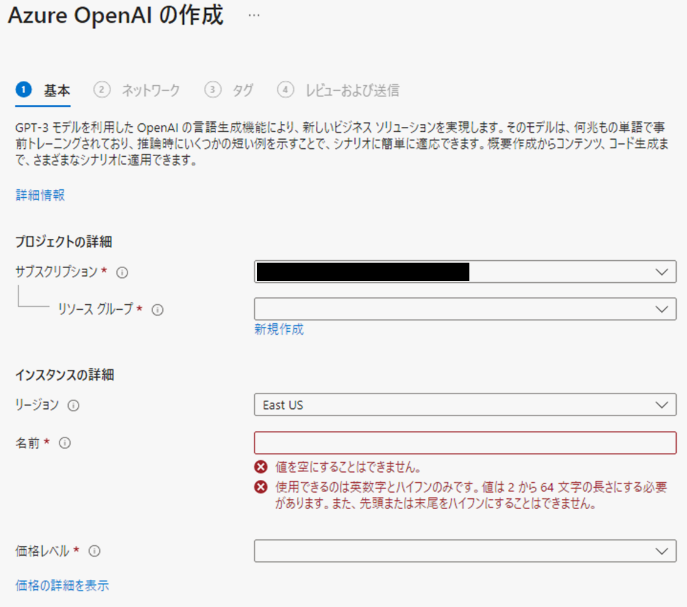
Task: Click error icon beside 使用できるのは英数字 message
Action: pos(261,487)
